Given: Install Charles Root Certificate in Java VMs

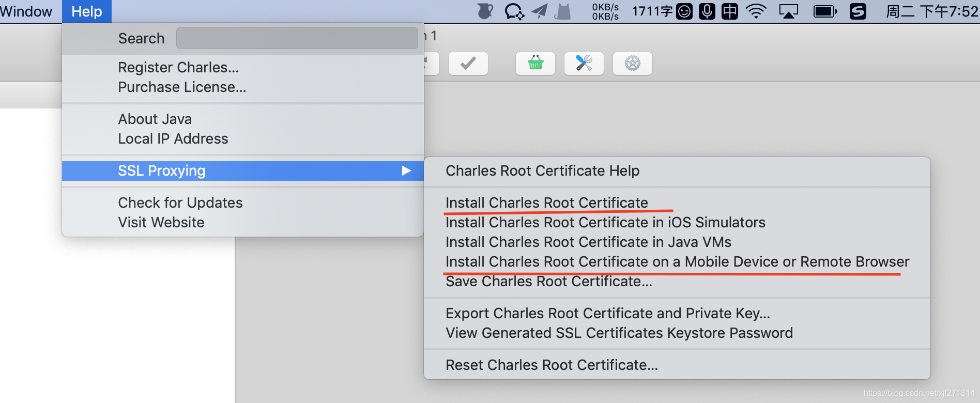Looking at the screenshot, I should (x=677, y=242).
